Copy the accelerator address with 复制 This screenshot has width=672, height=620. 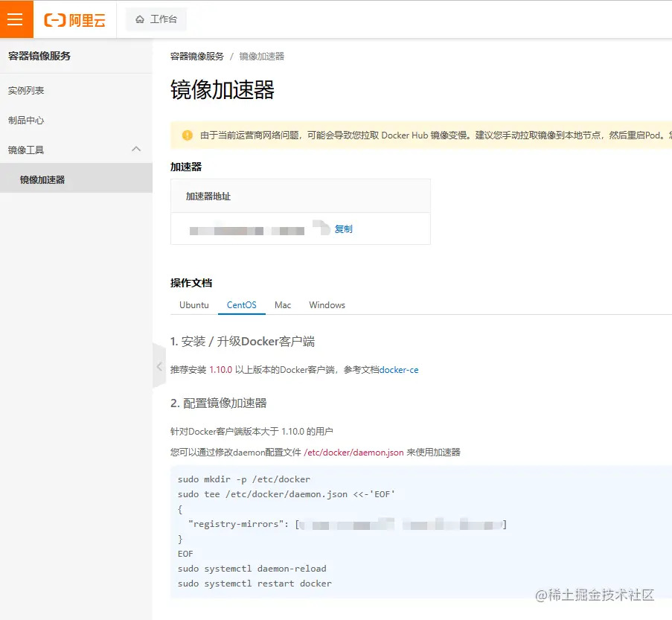(x=343, y=229)
